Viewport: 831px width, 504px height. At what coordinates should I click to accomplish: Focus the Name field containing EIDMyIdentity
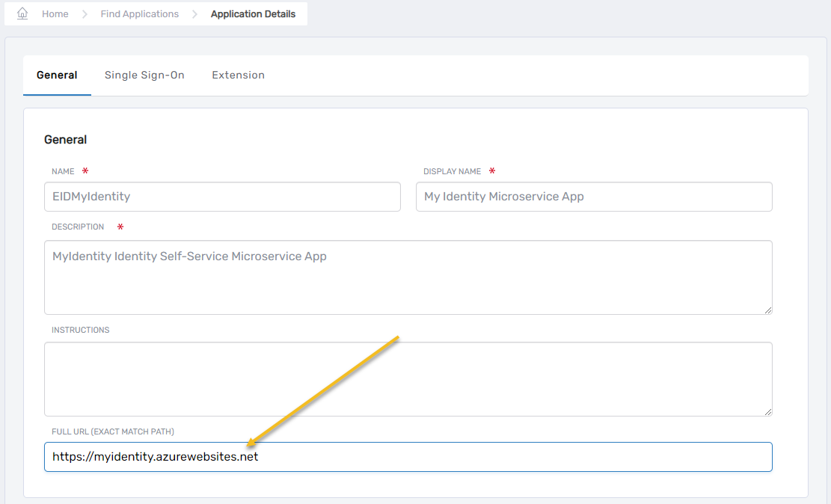pos(222,197)
